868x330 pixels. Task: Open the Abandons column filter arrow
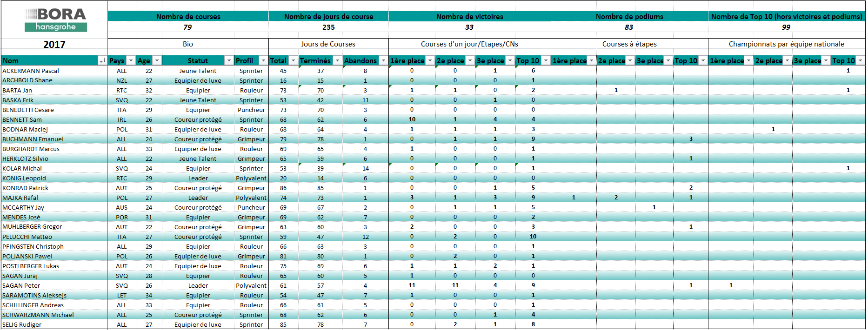pos(384,61)
